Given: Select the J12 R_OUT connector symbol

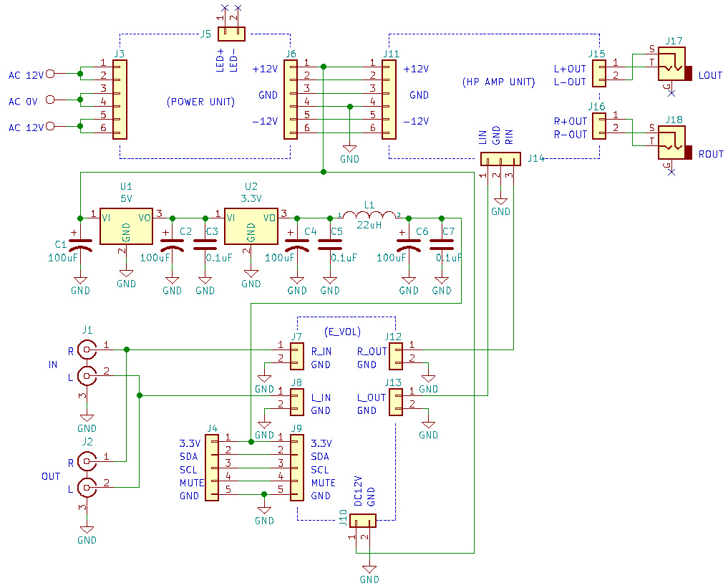Looking at the screenshot, I should (395, 357).
